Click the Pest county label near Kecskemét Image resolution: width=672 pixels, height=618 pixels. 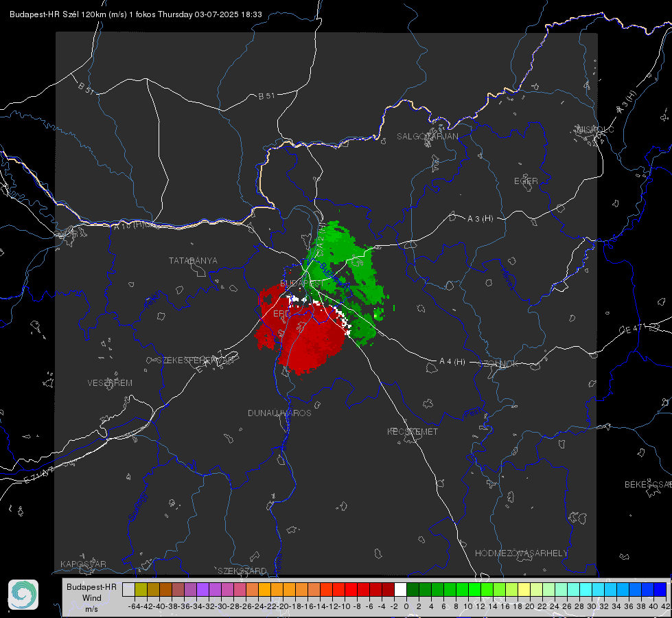tap(472, 413)
